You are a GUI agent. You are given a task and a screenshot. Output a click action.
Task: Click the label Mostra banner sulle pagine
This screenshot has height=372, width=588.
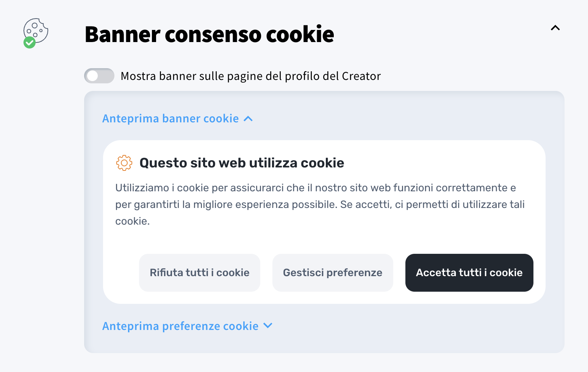tap(250, 76)
